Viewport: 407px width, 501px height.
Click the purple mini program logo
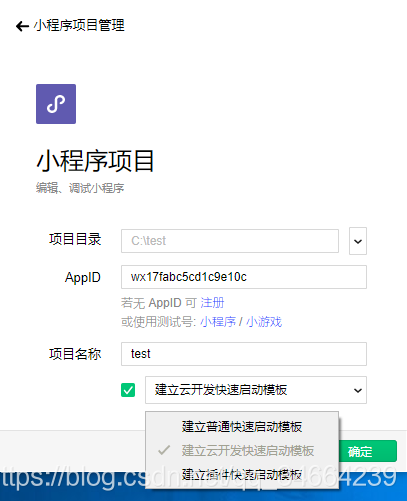tap(56, 104)
